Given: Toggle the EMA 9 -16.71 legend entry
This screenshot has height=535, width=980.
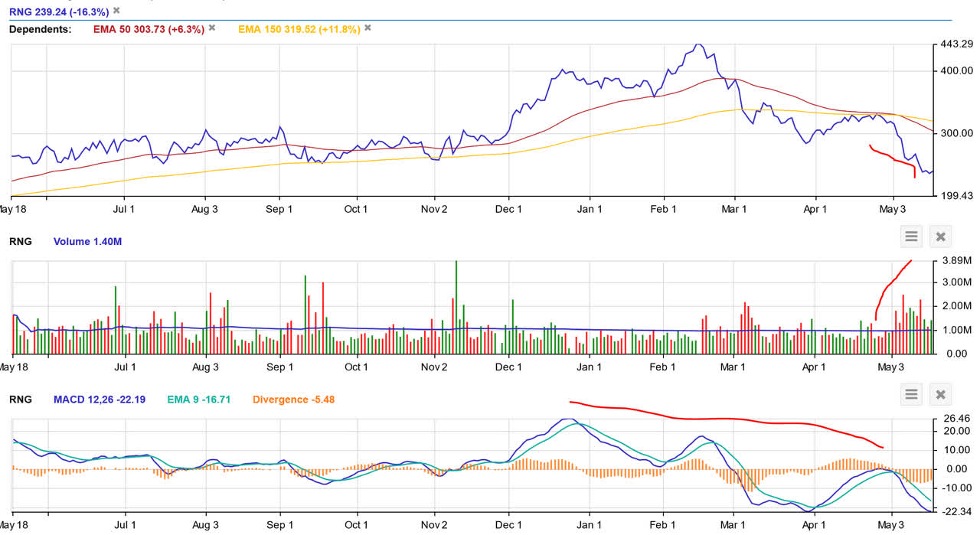Looking at the screenshot, I should (198, 400).
